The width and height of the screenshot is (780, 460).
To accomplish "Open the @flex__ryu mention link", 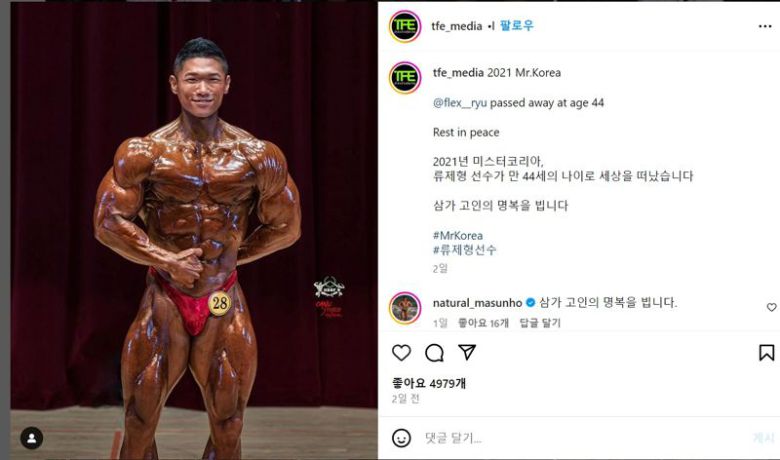I will click(x=460, y=103).
